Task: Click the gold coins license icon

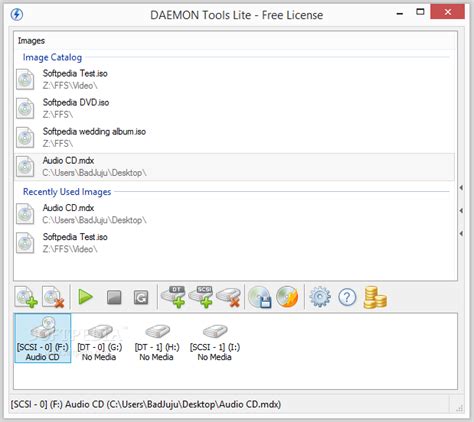Action: click(x=375, y=297)
